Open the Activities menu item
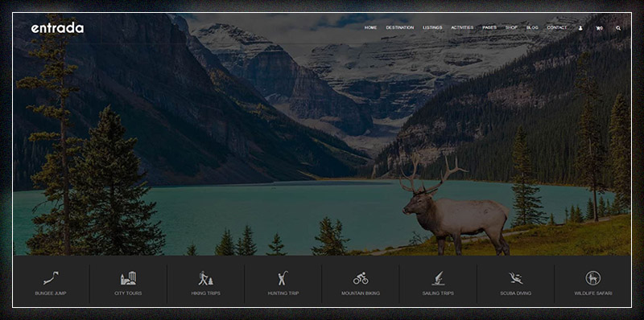Screen dimensions: 644x320 click(x=462, y=27)
